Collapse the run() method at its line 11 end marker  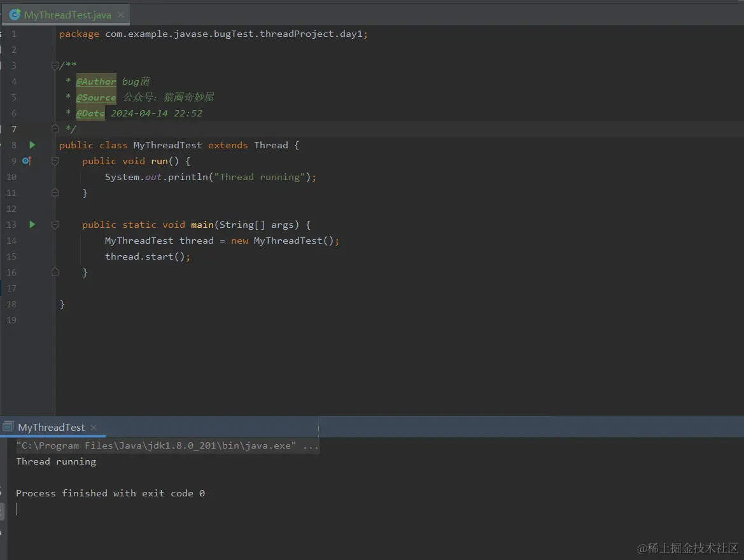(x=55, y=193)
